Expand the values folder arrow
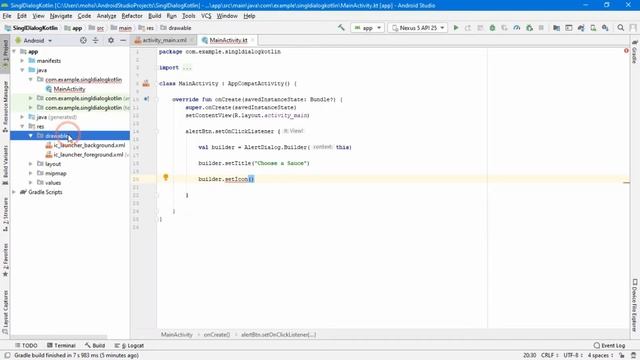This screenshot has width=640, height=360. [x=31, y=183]
